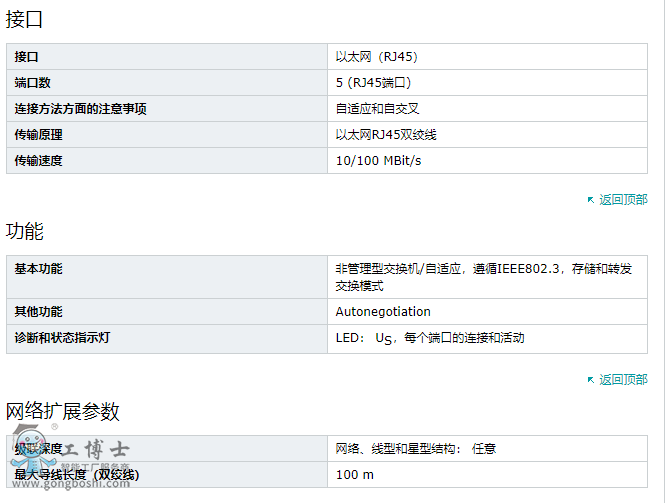Click the www.gongboshi.com watermark text
The height and width of the screenshot is (503, 668).
[71, 484]
